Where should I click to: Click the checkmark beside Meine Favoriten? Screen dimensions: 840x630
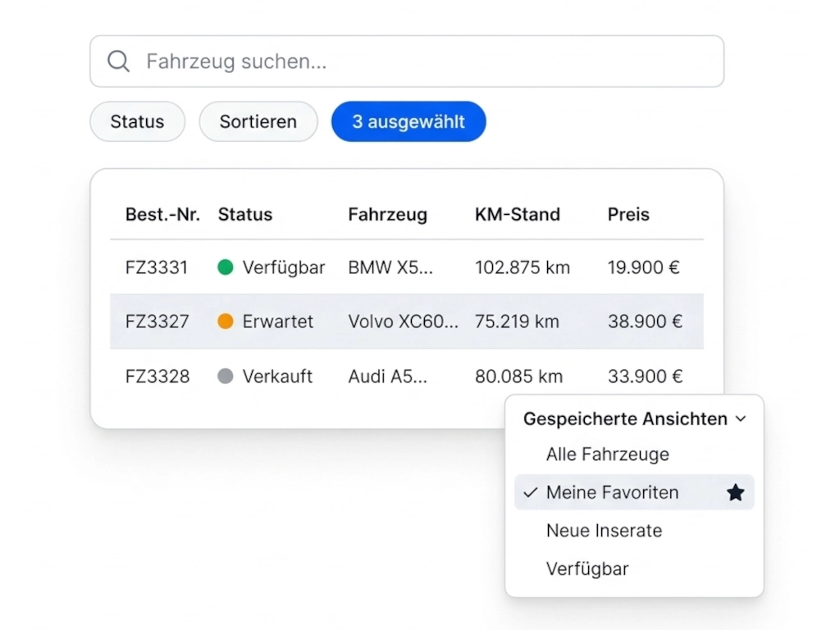tap(530, 492)
